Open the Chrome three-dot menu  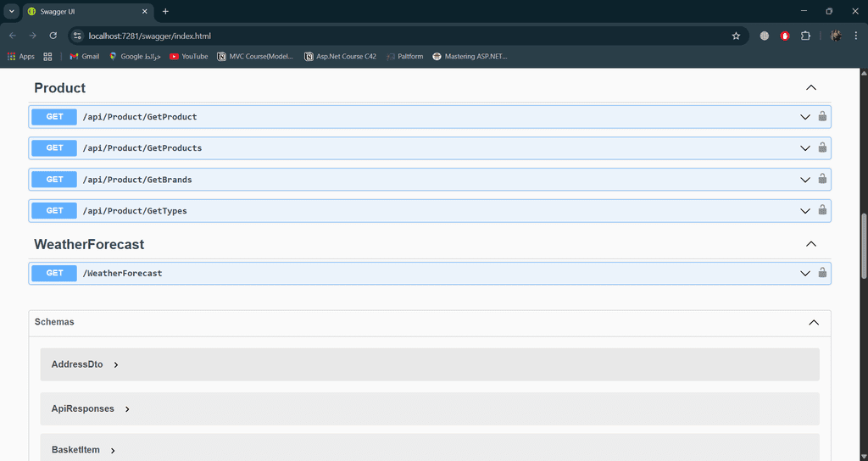pos(856,36)
